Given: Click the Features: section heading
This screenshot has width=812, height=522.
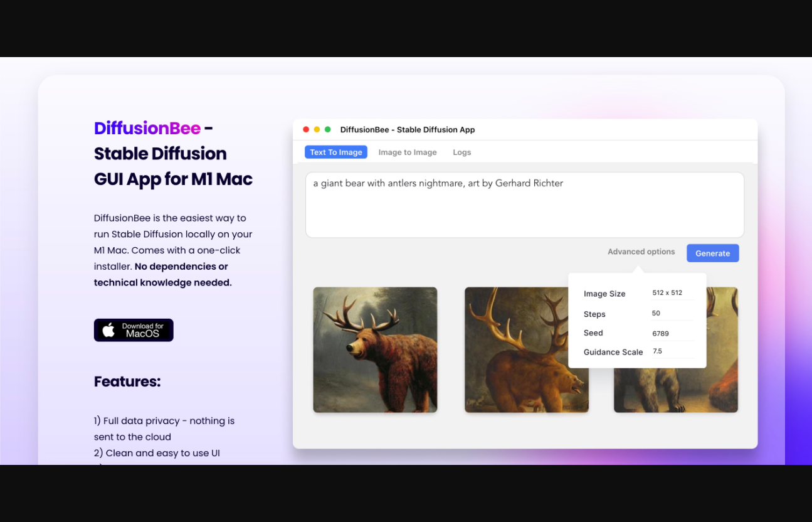Looking at the screenshot, I should 127,381.
